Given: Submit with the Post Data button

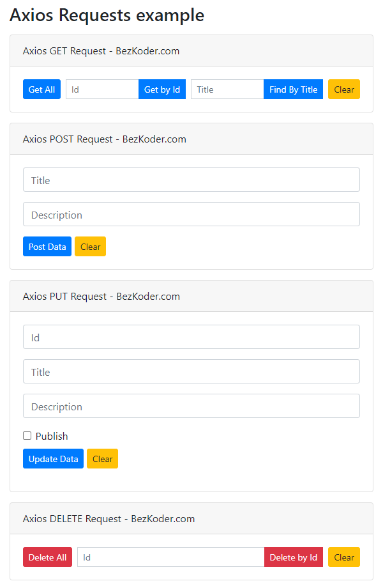Looking at the screenshot, I should point(47,246).
